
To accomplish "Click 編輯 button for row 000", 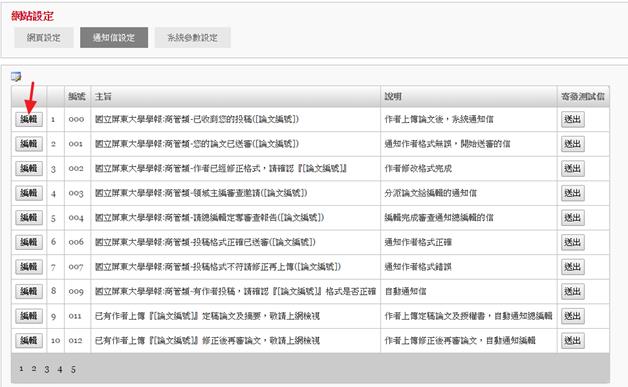I will pyautogui.click(x=29, y=119).
